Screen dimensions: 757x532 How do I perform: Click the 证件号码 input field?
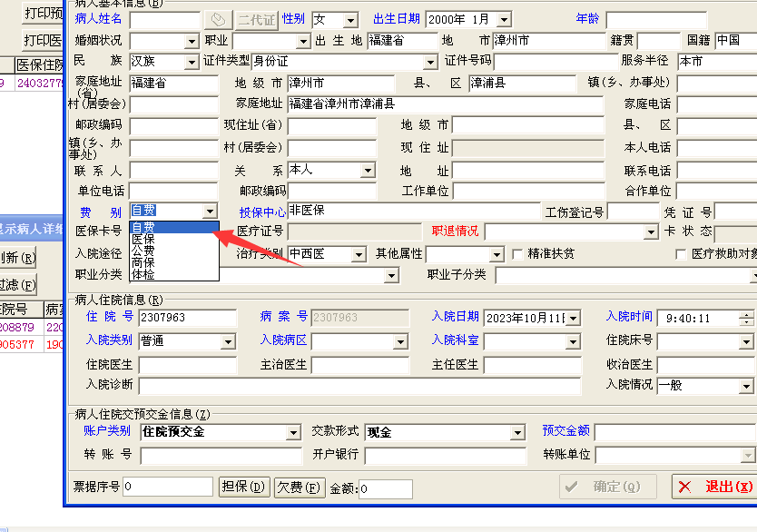point(556,62)
